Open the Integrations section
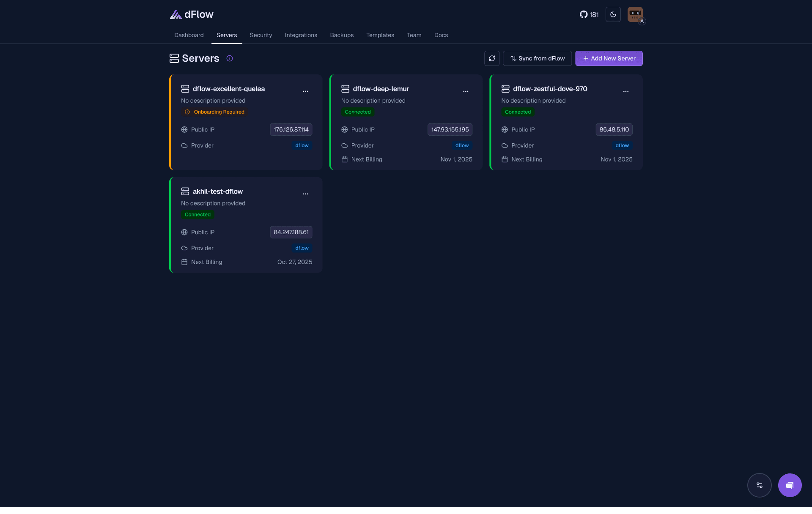Viewport: 812px width, 514px height. [x=301, y=35]
